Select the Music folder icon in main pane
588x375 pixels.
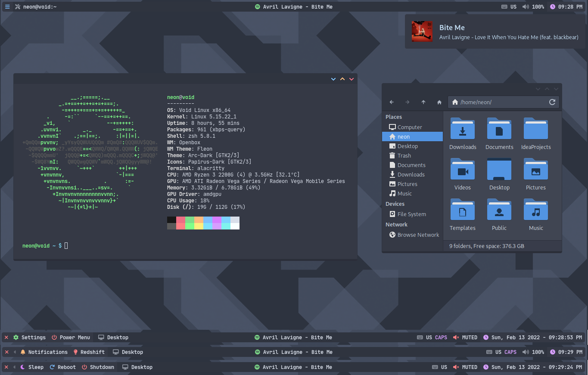536,209
